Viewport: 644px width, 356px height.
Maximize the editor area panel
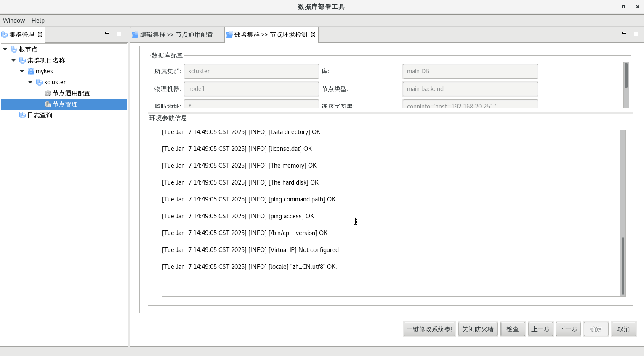[x=636, y=34]
